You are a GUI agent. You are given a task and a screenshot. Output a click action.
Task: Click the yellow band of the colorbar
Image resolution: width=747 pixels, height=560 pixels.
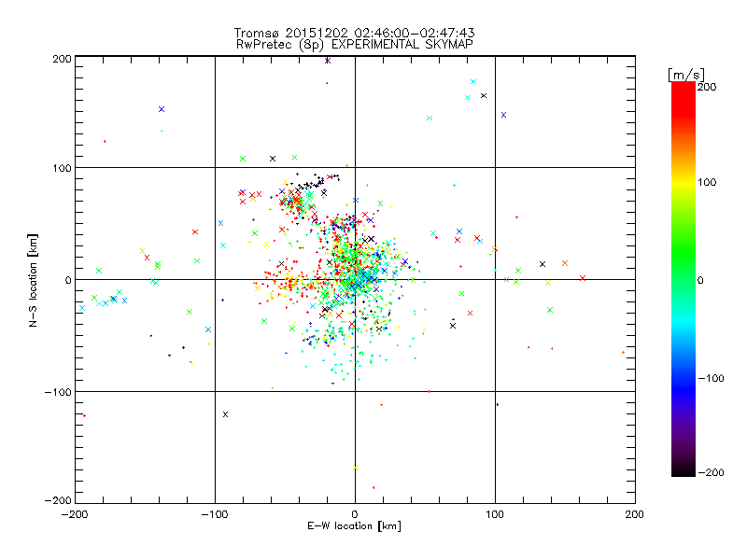[684, 183]
